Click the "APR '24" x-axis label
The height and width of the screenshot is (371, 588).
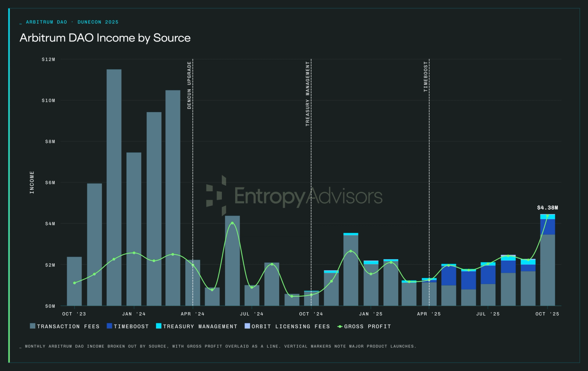click(193, 314)
